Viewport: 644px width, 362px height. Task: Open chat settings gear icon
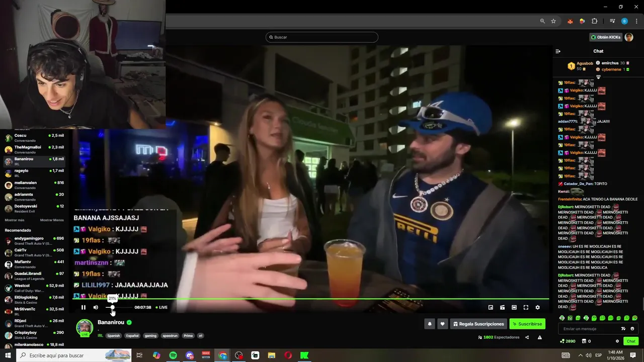point(617,341)
